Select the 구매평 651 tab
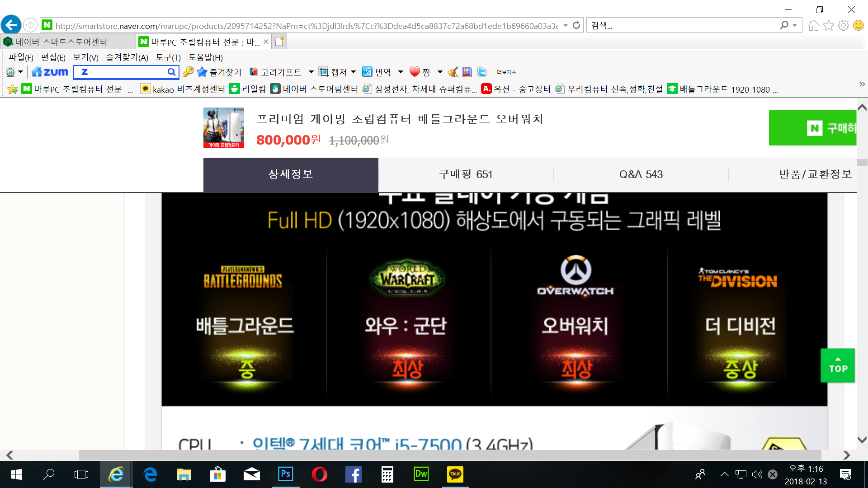The width and height of the screenshot is (868, 488). click(466, 174)
